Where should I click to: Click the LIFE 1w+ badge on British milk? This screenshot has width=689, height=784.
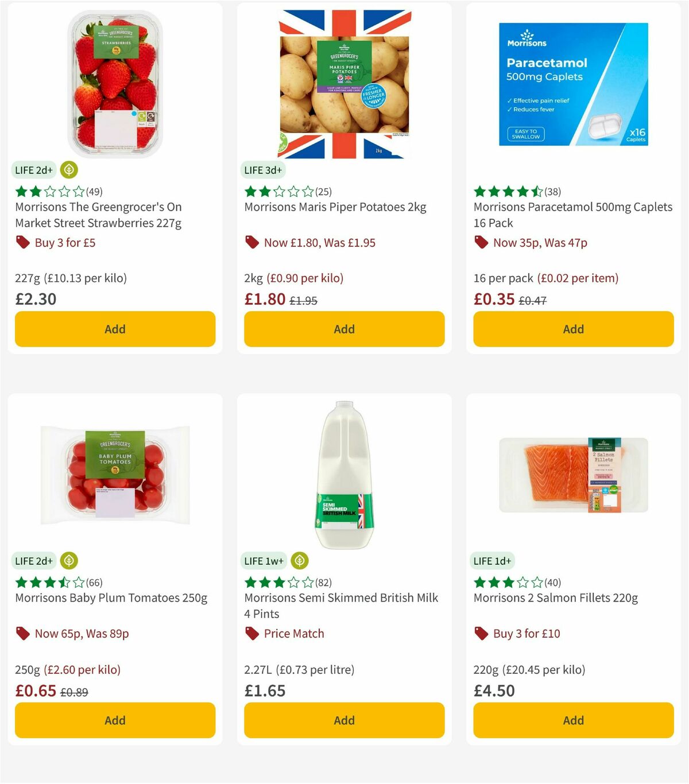click(264, 560)
